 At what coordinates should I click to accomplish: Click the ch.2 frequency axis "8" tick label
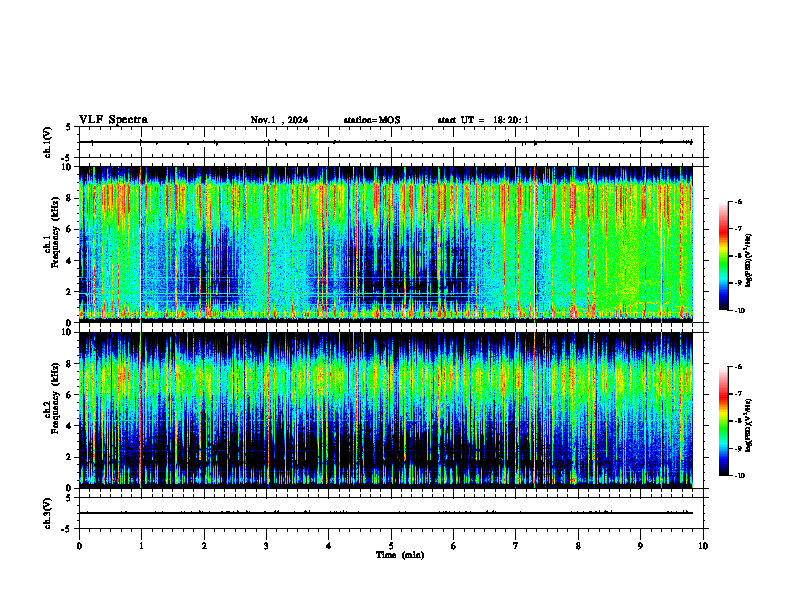(x=70, y=364)
